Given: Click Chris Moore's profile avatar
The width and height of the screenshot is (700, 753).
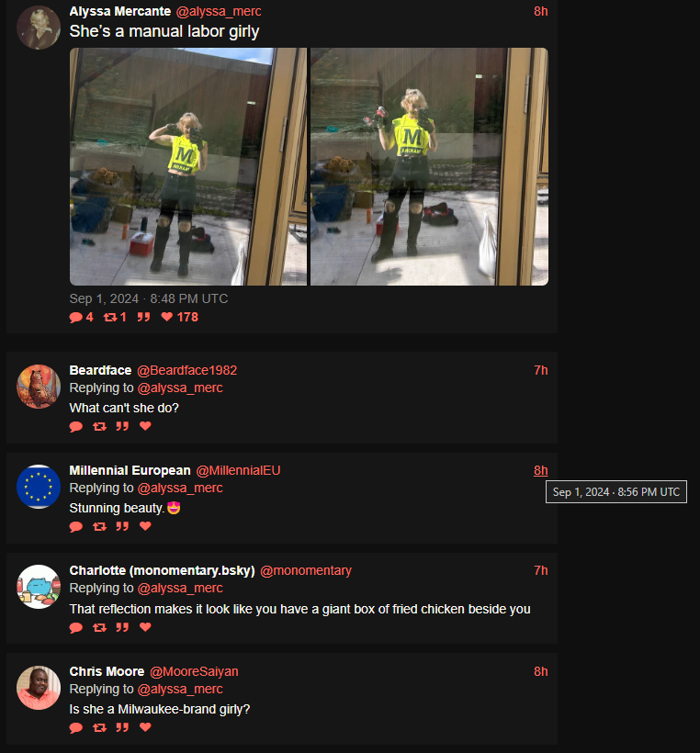Looking at the screenshot, I should point(39,687).
